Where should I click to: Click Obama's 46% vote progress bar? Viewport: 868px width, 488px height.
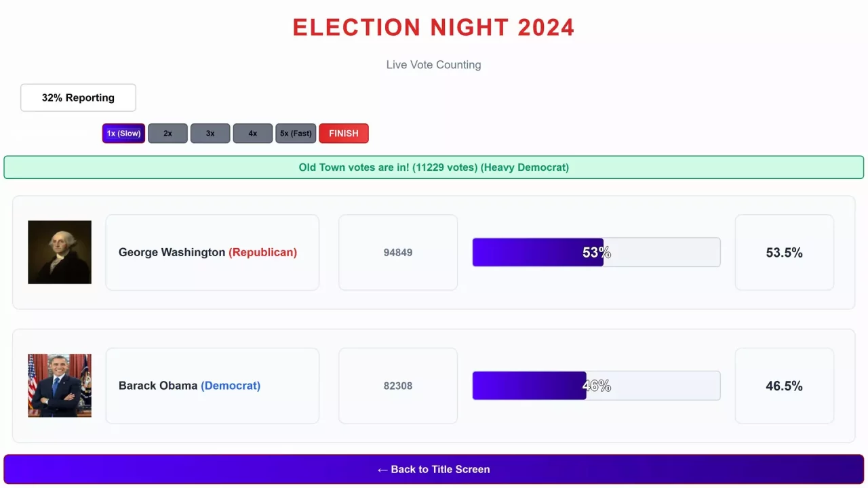click(x=596, y=385)
